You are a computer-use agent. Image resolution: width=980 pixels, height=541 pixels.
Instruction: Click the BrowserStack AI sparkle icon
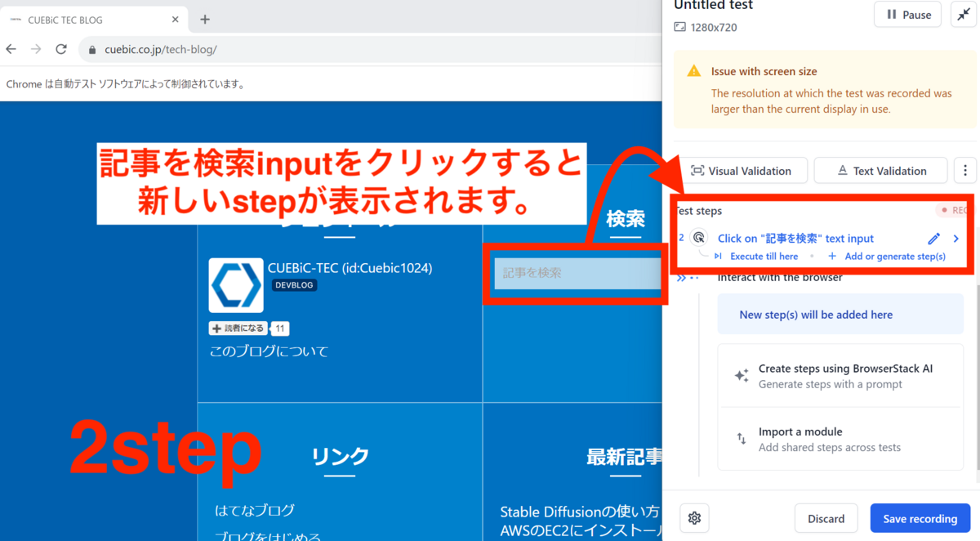[x=742, y=376]
